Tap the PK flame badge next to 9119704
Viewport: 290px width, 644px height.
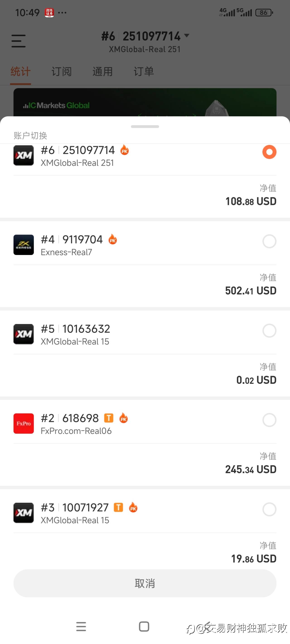pos(113,240)
